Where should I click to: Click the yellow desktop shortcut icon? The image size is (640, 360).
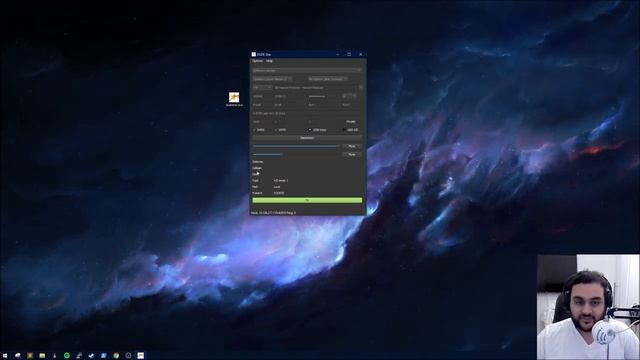234,97
